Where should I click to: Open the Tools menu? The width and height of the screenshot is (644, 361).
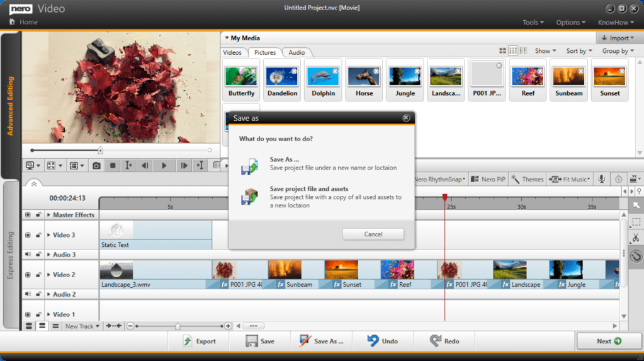coord(534,22)
